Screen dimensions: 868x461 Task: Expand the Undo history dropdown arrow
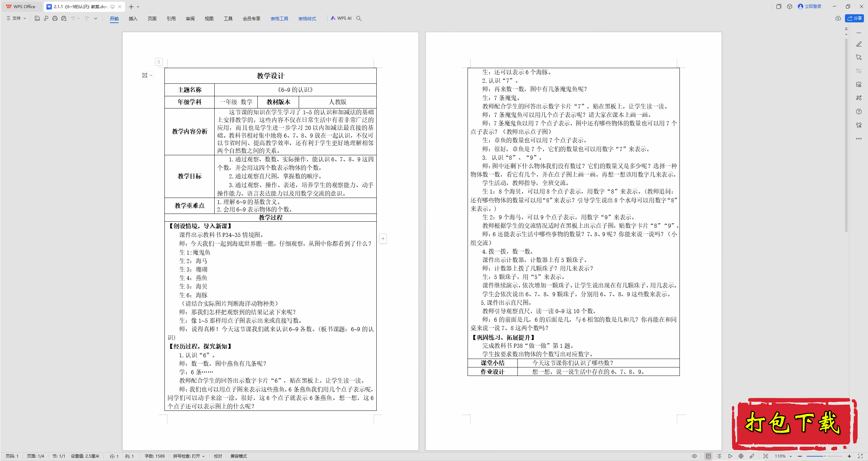point(79,19)
